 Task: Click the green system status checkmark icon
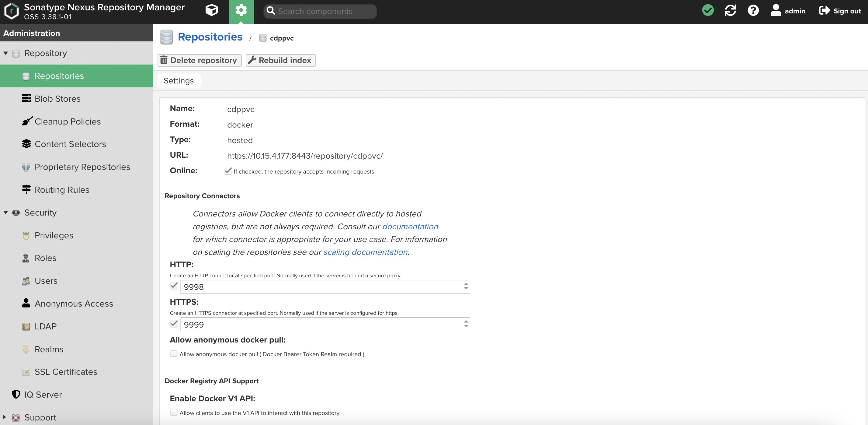(x=708, y=10)
